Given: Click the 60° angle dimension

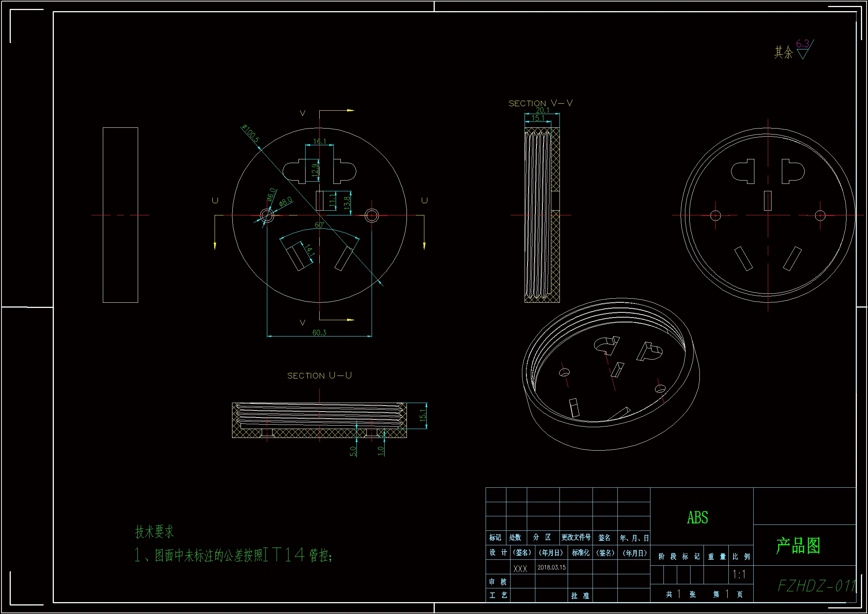Looking at the screenshot, I should 319,225.
